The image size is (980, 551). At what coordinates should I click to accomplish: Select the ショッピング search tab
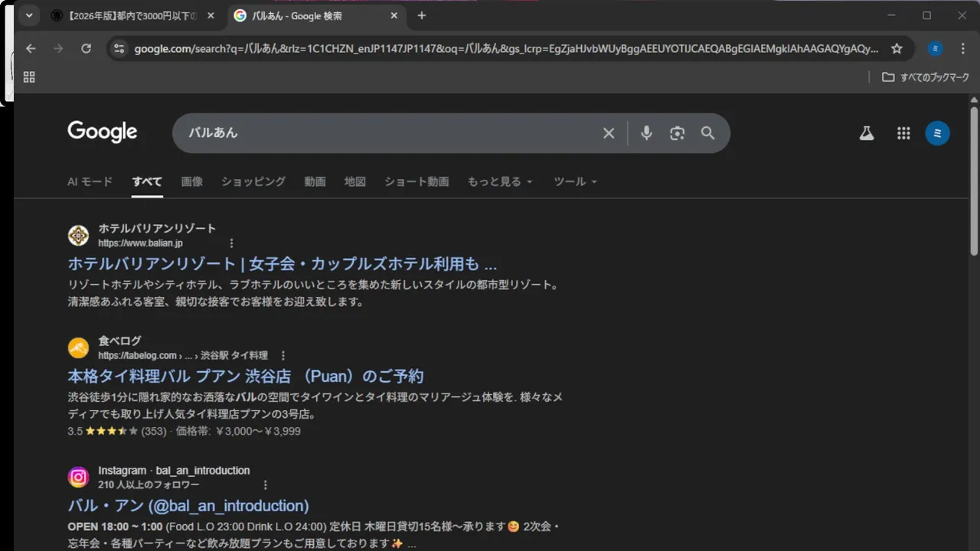253,181
